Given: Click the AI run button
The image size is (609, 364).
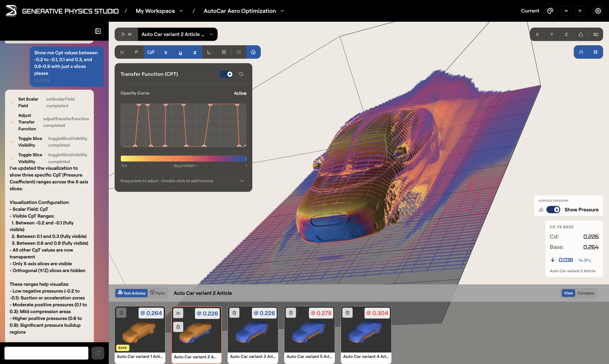Looking at the screenshot, I should coord(126,34).
